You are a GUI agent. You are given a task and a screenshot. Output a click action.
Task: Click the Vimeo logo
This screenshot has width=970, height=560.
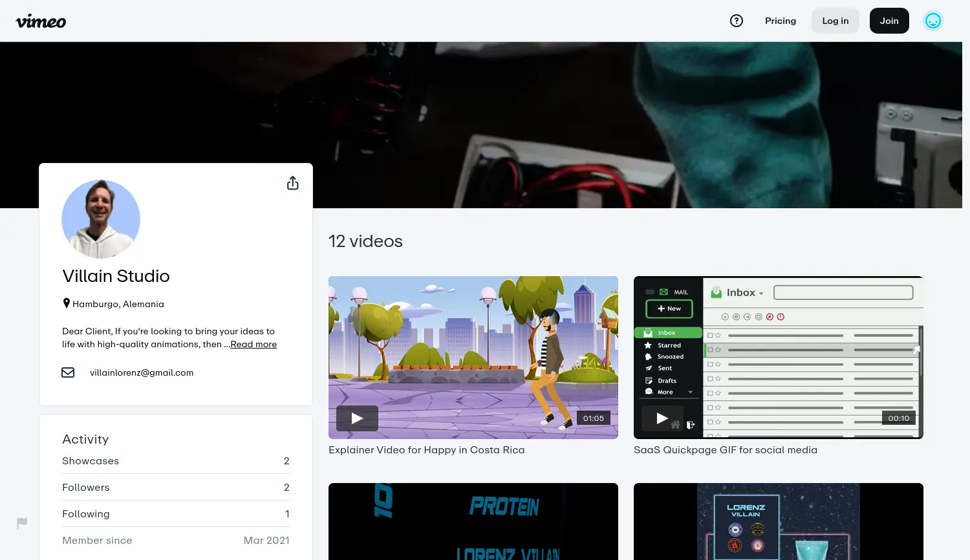[x=40, y=21]
